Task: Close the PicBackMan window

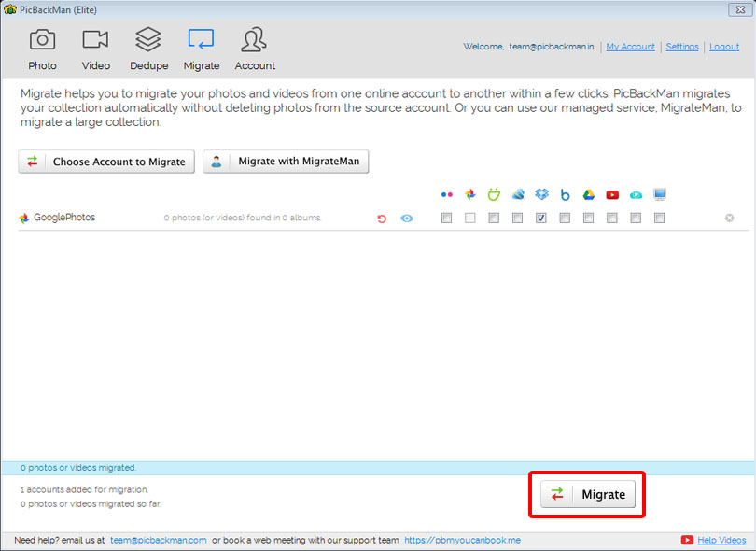Action: [x=740, y=9]
